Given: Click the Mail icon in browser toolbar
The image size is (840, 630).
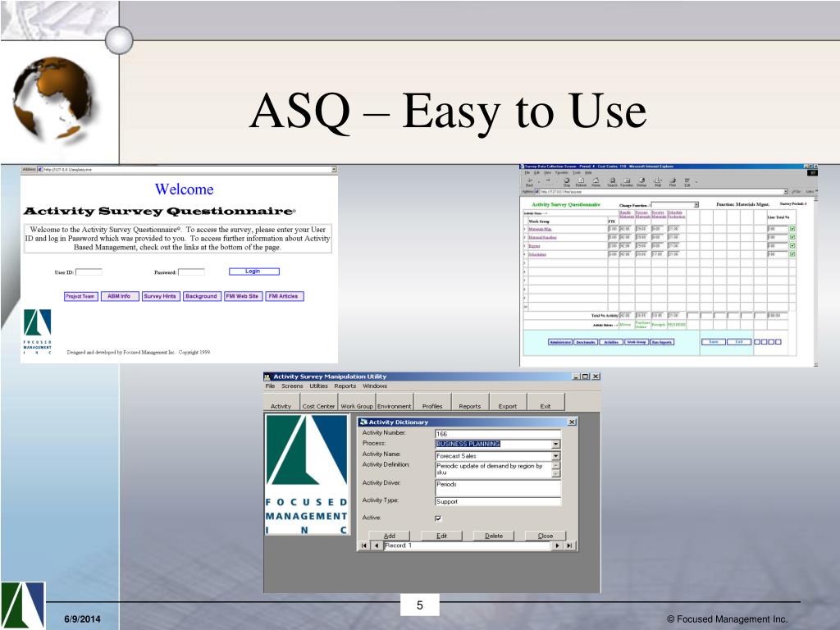Looking at the screenshot, I should 657,180.
